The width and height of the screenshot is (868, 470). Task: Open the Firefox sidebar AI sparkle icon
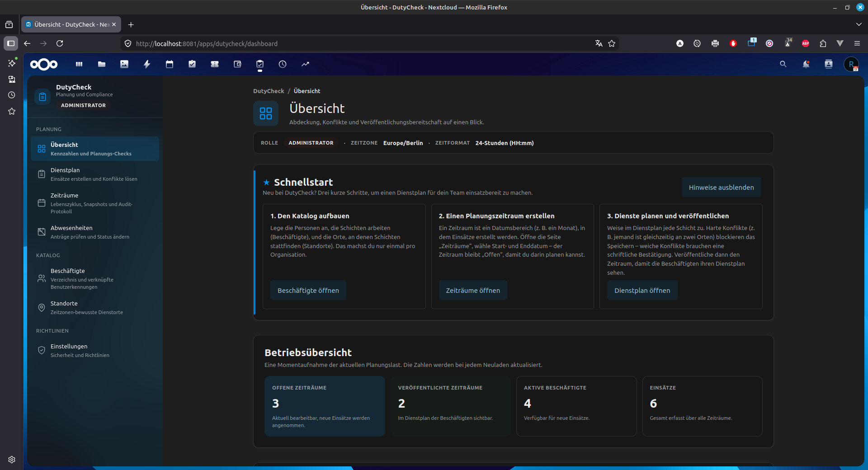[x=12, y=63]
